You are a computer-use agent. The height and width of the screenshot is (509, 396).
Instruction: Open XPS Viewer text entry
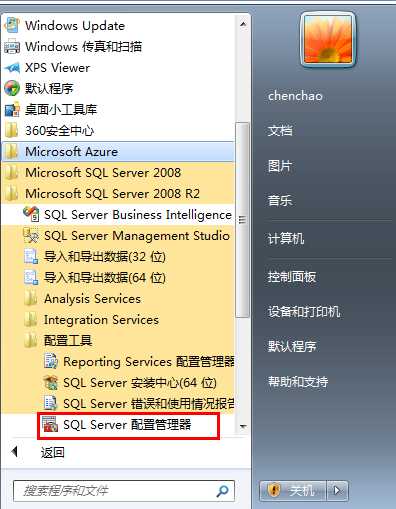point(58,68)
